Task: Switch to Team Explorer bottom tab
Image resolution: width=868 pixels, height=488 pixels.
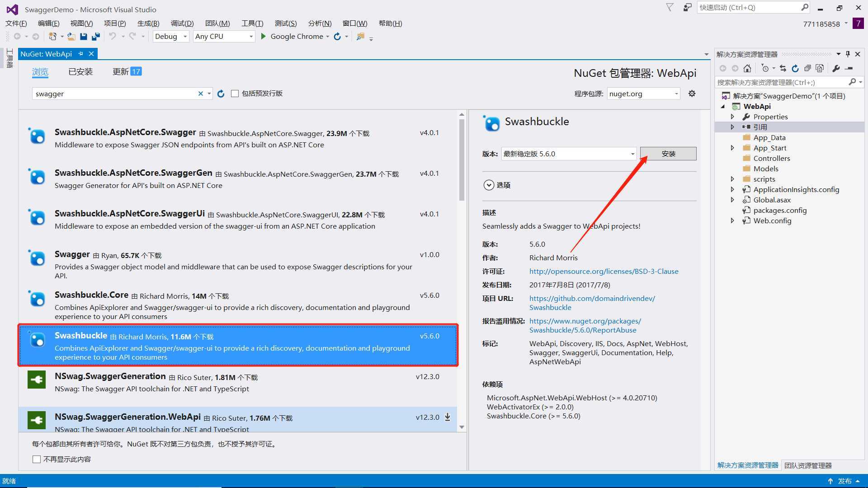Action: [x=808, y=465]
